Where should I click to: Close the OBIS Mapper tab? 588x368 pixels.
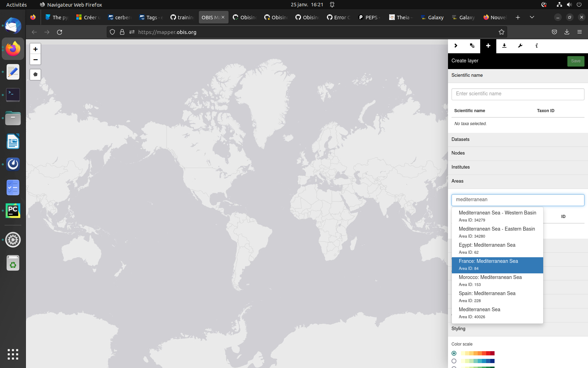pos(223,18)
